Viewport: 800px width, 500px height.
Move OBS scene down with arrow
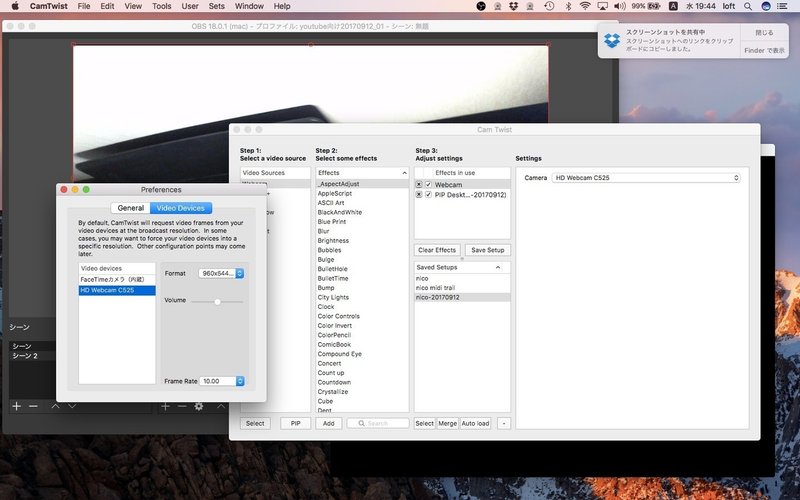tap(72, 406)
